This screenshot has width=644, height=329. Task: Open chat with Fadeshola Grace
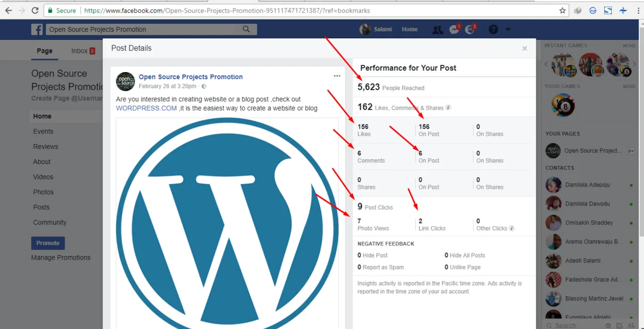coord(590,280)
